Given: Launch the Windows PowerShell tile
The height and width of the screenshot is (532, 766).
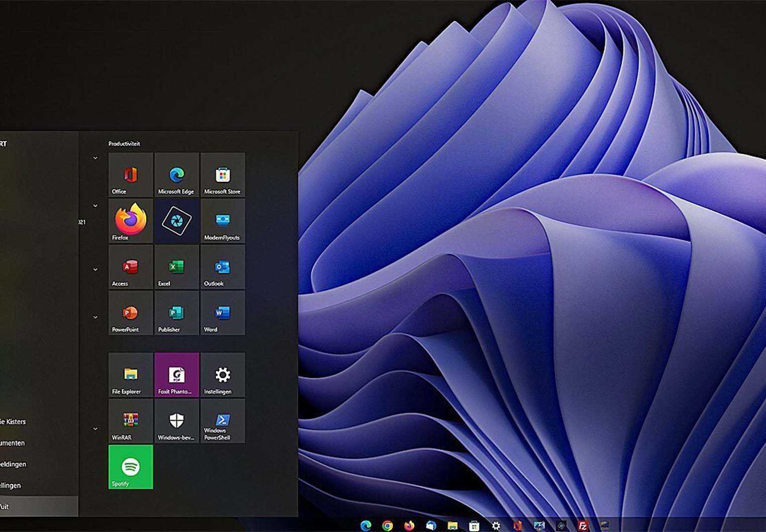Looking at the screenshot, I should (x=223, y=421).
